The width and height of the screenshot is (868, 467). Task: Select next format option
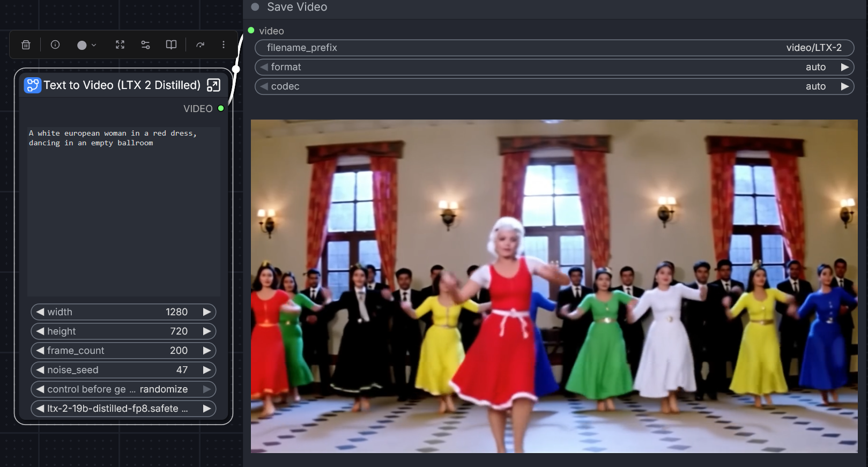845,67
